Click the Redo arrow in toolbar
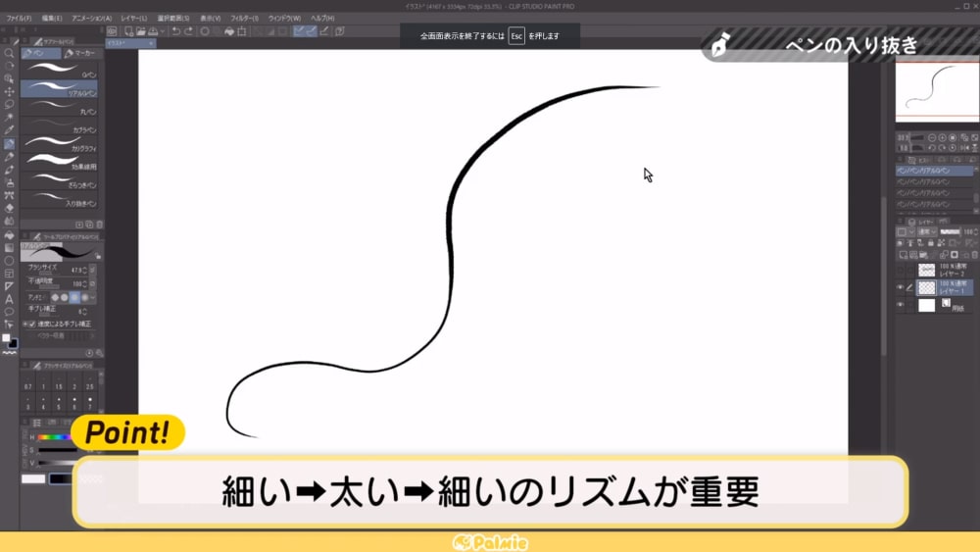The height and width of the screenshot is (552, 980). point(188,31)
